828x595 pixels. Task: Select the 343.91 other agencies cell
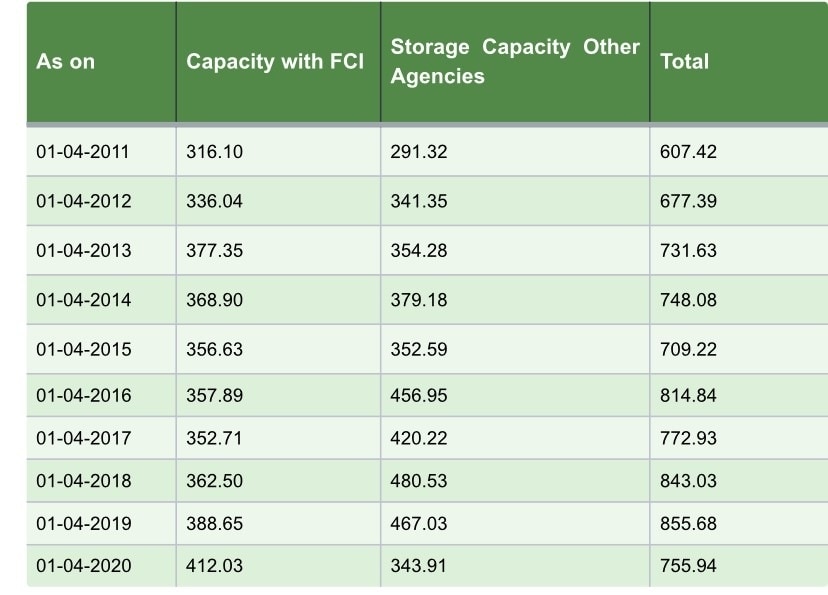[419, 566]
